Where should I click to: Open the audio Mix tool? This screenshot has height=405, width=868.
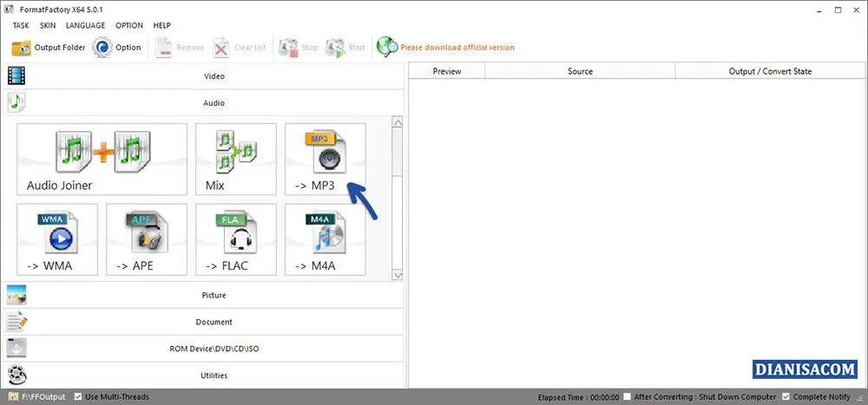coord(236,160)
